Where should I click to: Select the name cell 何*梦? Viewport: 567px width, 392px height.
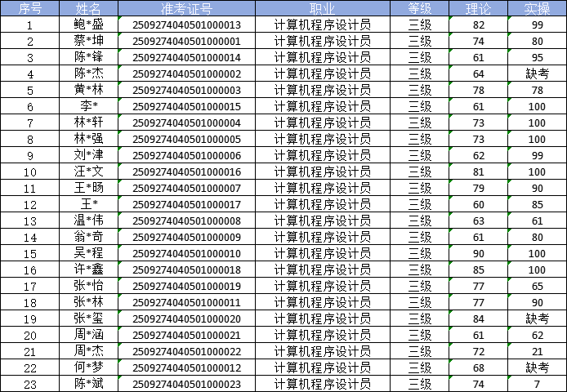coord(88,367)
